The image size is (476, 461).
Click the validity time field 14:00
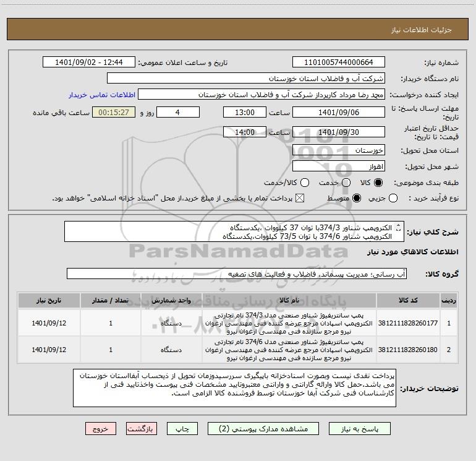(x=245, y=132)
